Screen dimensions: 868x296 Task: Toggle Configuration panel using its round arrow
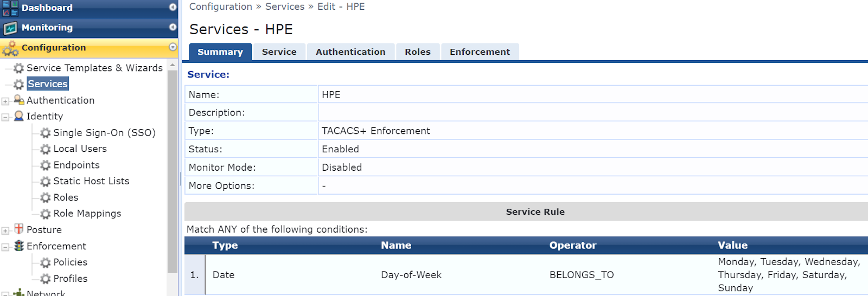click(173, 47)
